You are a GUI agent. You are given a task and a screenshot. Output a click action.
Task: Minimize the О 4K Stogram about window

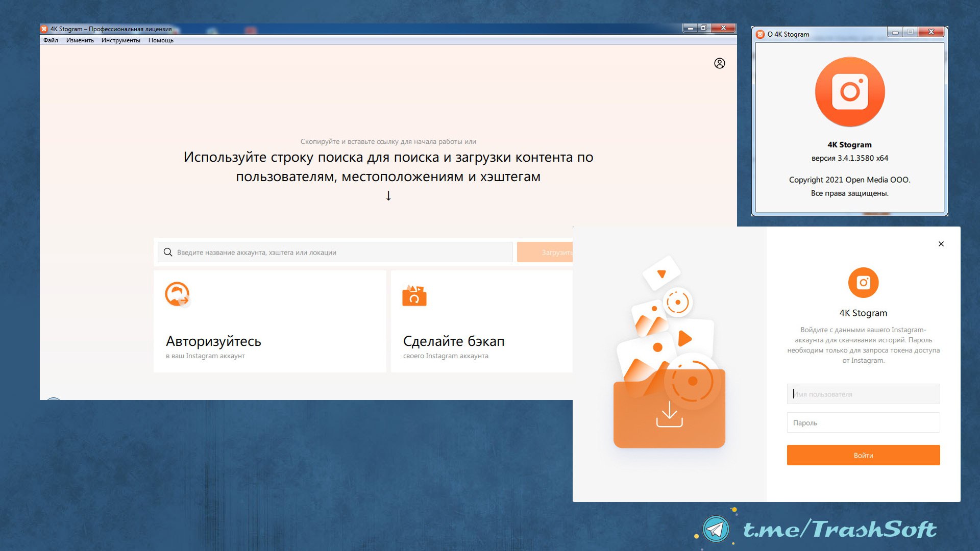[895, 32]
